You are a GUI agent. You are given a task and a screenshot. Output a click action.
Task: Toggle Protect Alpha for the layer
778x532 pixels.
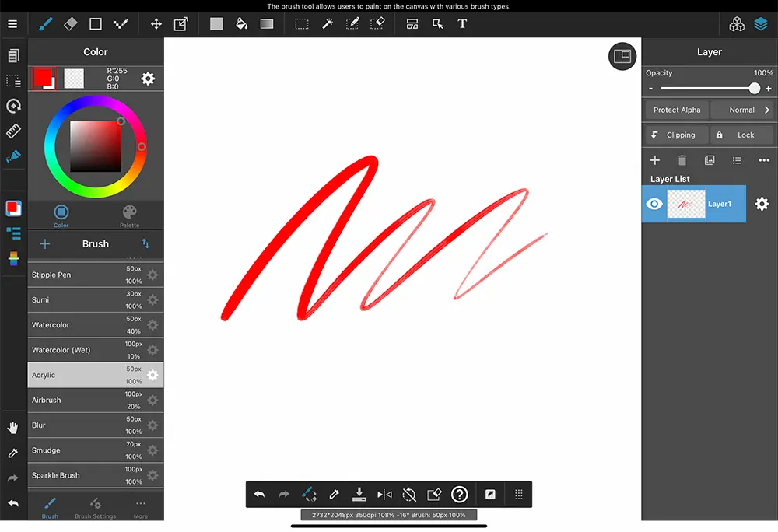[676, 110]
